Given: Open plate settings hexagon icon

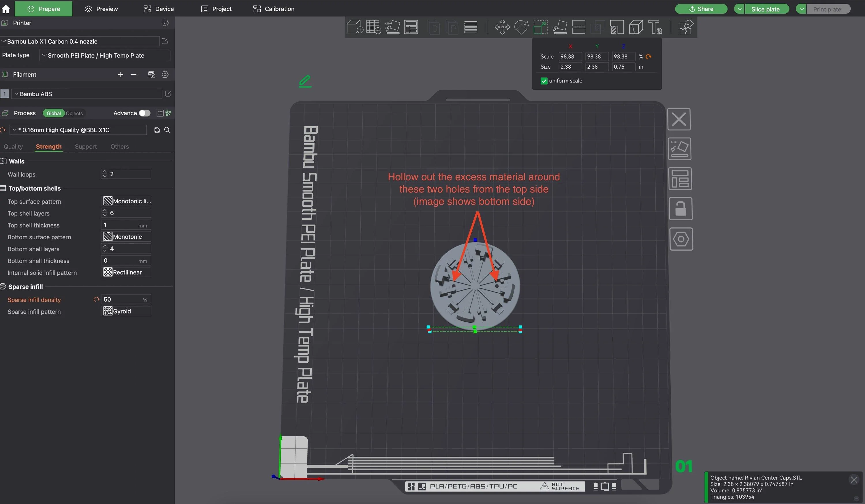Looking at the screenshot, I should click(681, 239).
